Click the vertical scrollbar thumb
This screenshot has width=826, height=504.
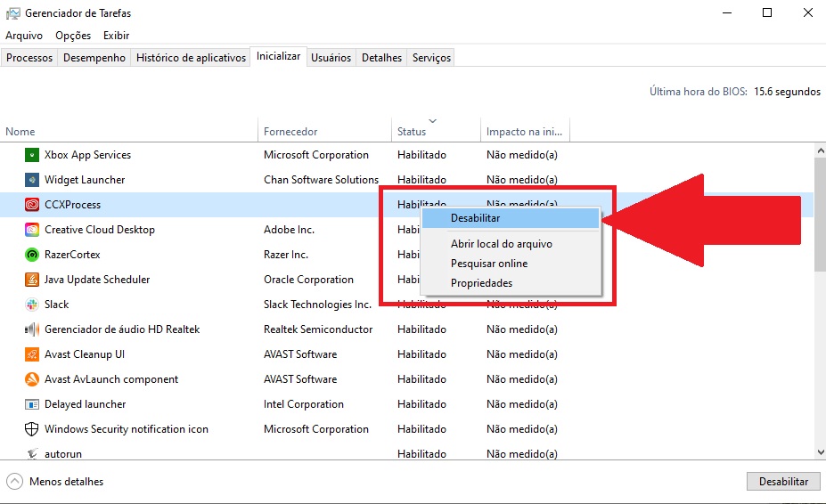click(x=820, y=214)
